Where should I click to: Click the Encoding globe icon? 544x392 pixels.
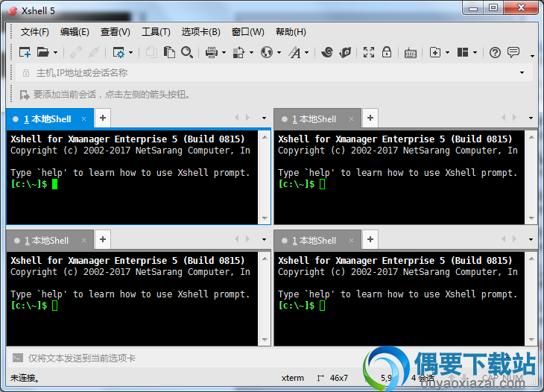click(267, 52)
